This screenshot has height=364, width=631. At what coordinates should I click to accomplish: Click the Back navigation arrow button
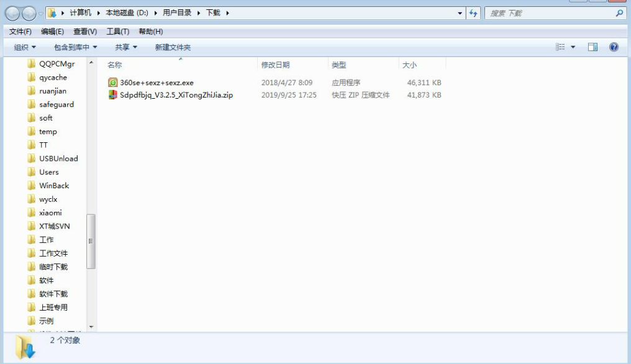(x=12, y=14)
